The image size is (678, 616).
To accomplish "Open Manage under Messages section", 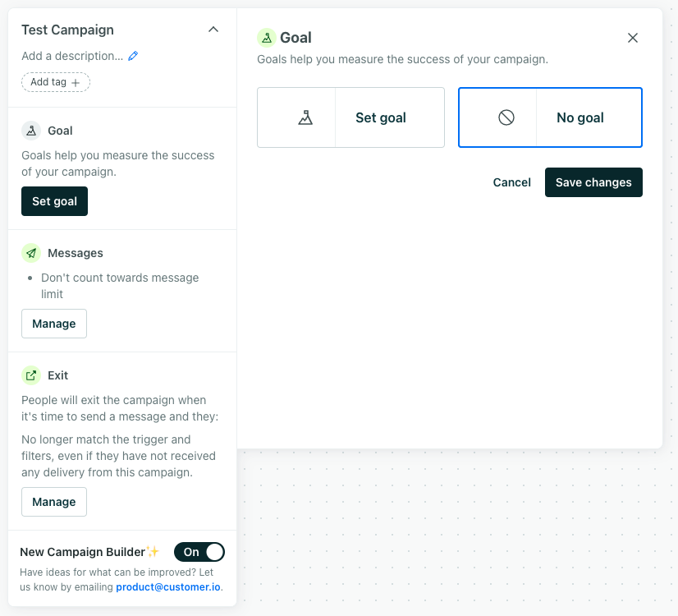I will pyautogui.click(x=54, y=324).
